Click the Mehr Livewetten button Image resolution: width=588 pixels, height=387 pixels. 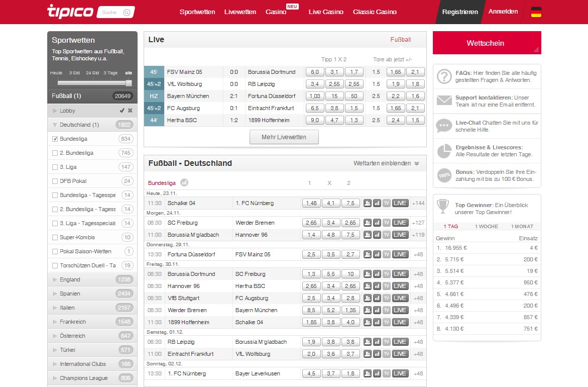(x=284, y=137)
